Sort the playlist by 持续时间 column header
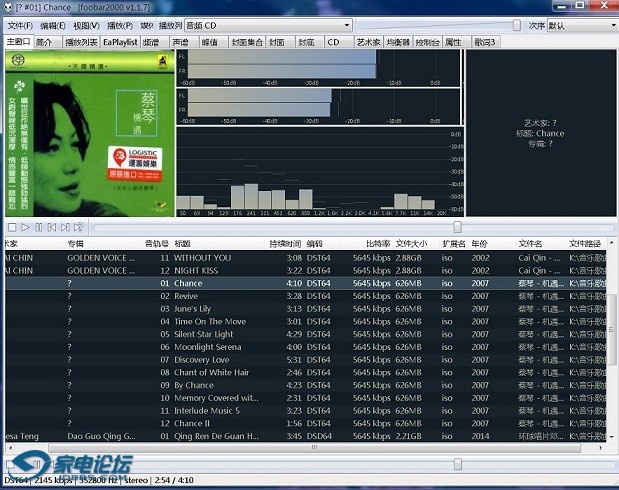619x490 pixels. pyautogui.click(x=284, y=243)
